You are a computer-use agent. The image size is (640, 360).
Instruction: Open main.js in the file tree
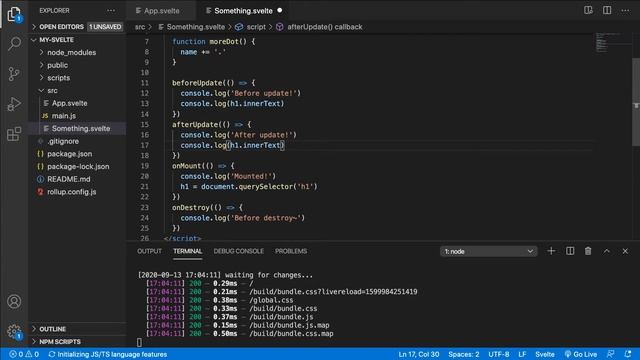pyautogui.click(x=78, y=116)
